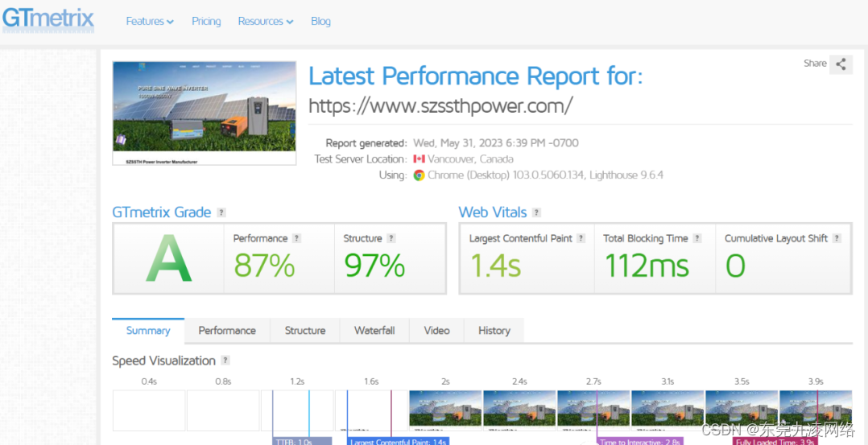
Task: Click the Latest Performance Report heading
Action: coord(476,76)
